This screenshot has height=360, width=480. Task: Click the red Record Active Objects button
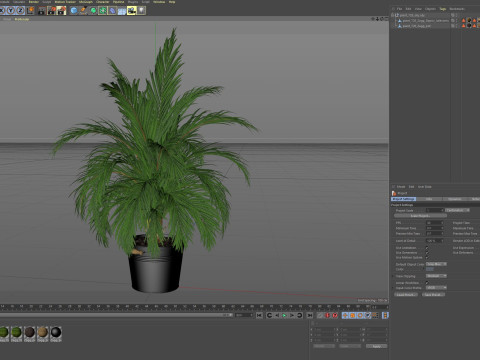[327, 315]
